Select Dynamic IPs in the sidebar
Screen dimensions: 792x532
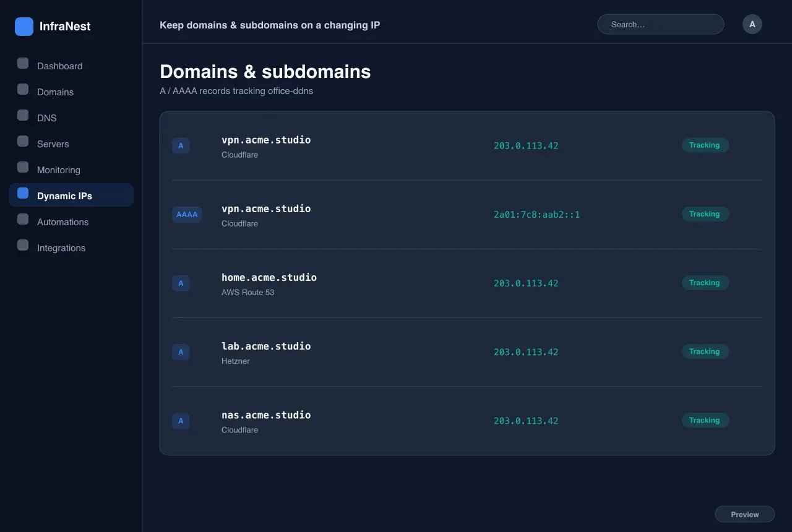tap(71, 195)
